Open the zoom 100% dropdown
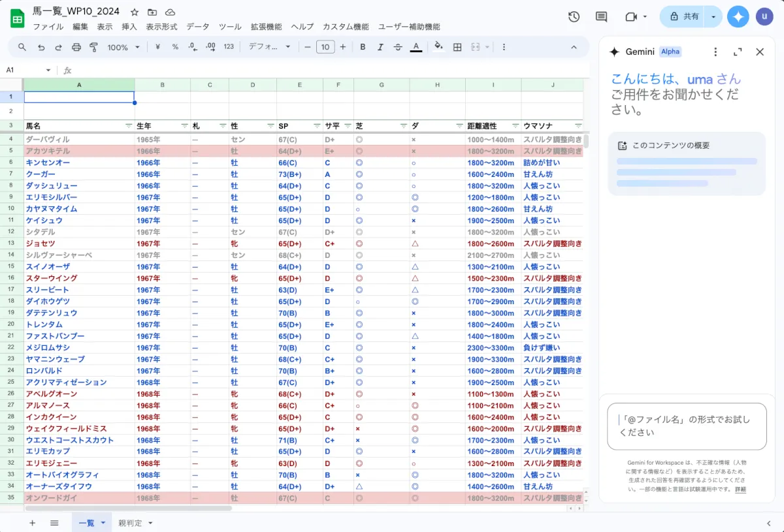784x532 pixels. (123, 47)
